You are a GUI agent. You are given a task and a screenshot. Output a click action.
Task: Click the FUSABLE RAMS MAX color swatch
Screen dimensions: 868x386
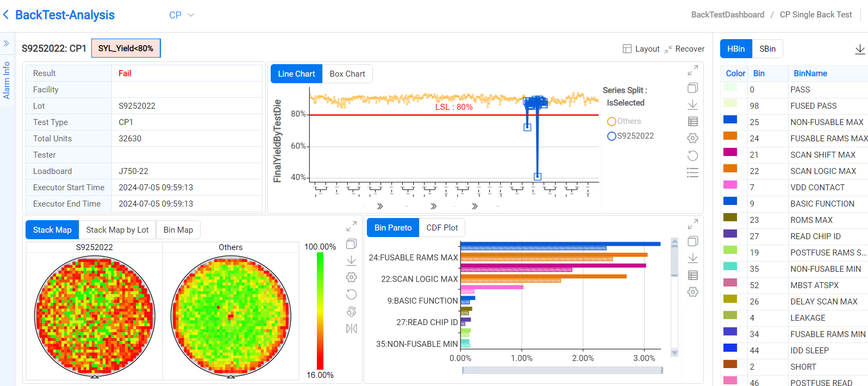click(x=730, y=136)
